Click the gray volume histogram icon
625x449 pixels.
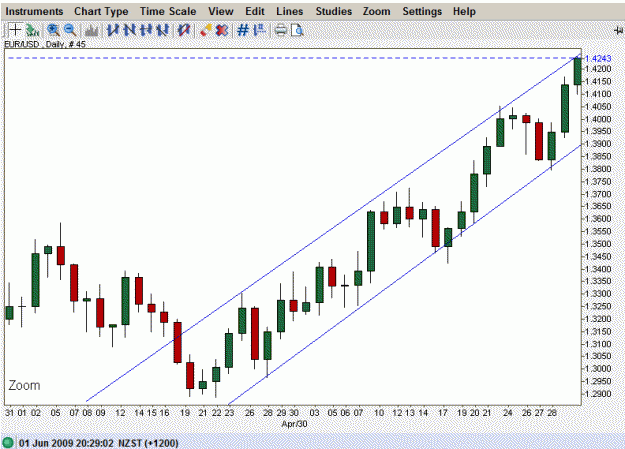(92, 30)
